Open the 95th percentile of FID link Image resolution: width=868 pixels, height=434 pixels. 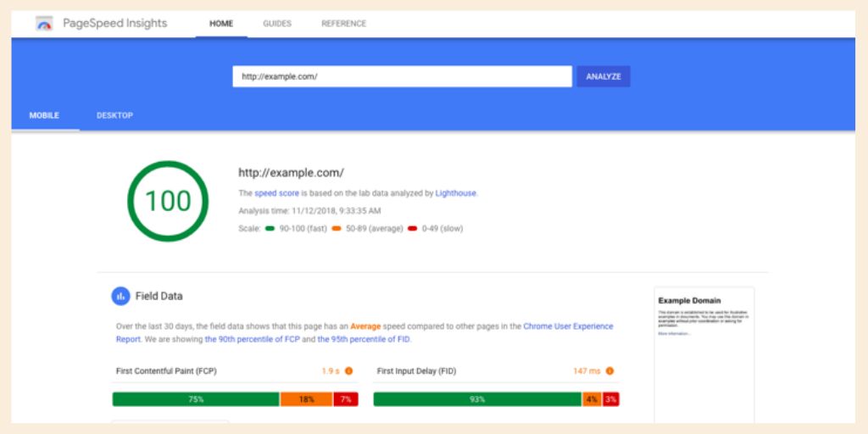coord(364,339)
